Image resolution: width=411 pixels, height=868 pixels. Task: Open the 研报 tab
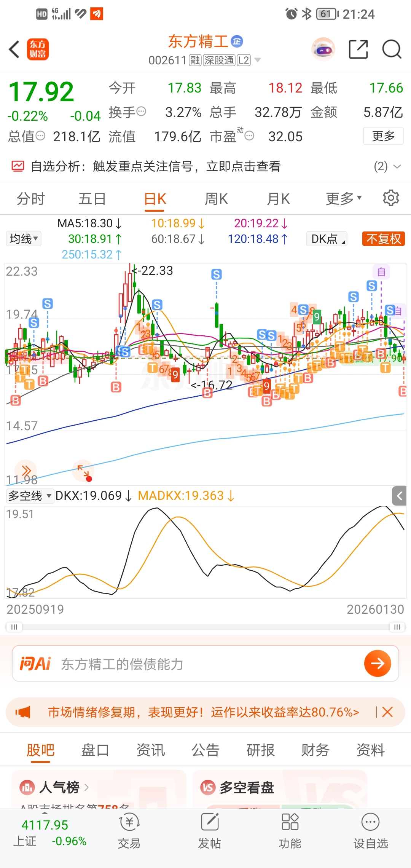pos(261,750)
